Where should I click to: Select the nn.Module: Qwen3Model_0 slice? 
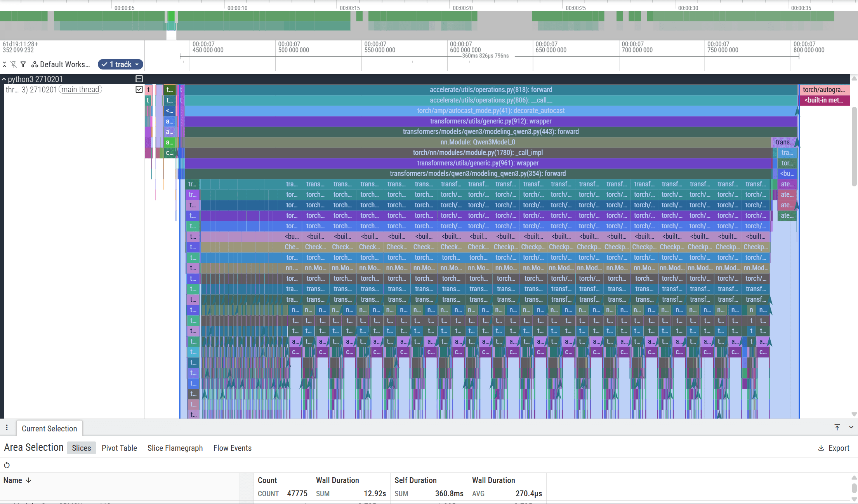(x=478, y=142)
